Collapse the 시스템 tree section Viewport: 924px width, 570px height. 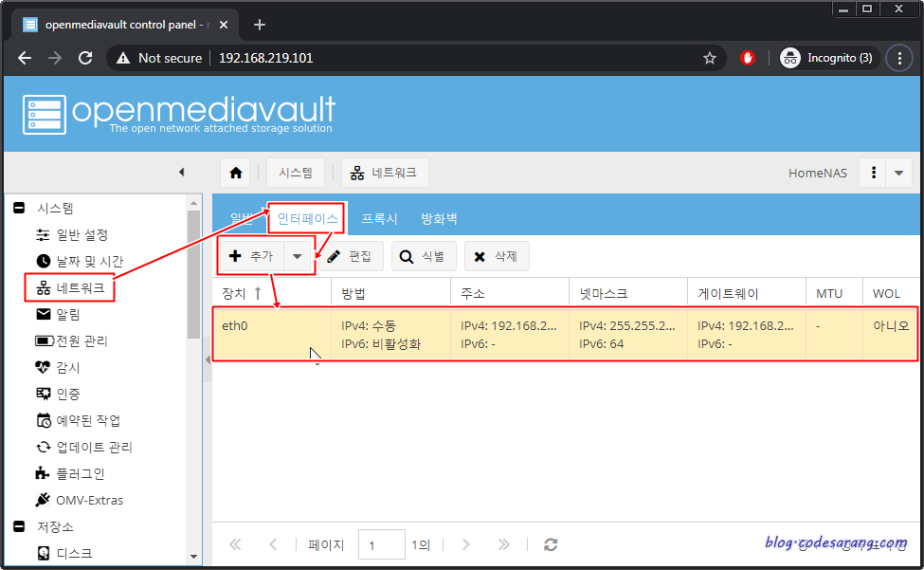point(19,208)
